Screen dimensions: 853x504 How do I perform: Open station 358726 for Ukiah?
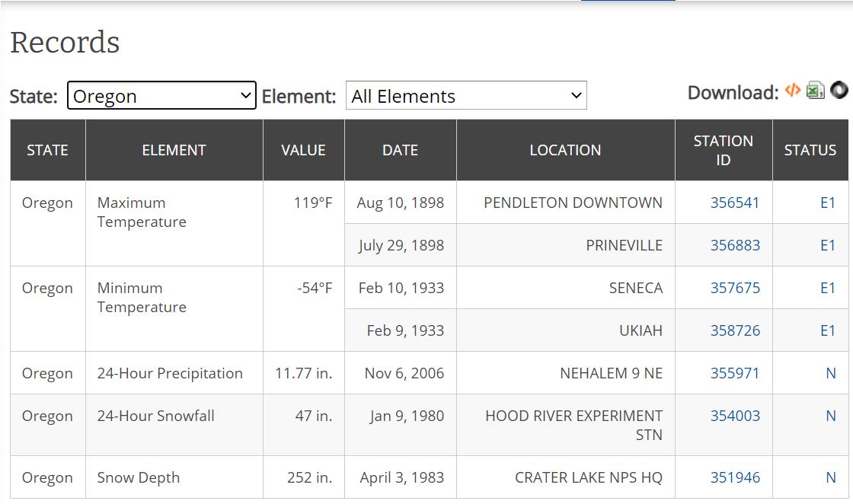735,331
